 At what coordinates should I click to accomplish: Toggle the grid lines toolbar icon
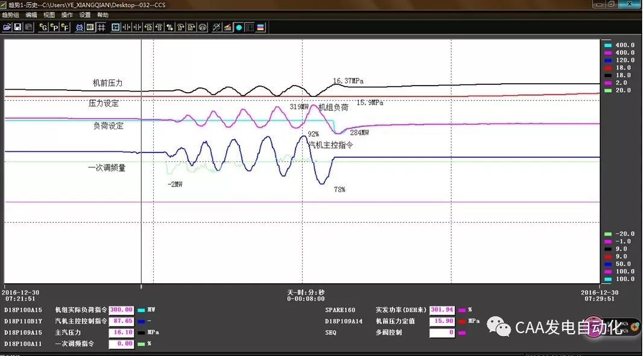coord(101,27)
